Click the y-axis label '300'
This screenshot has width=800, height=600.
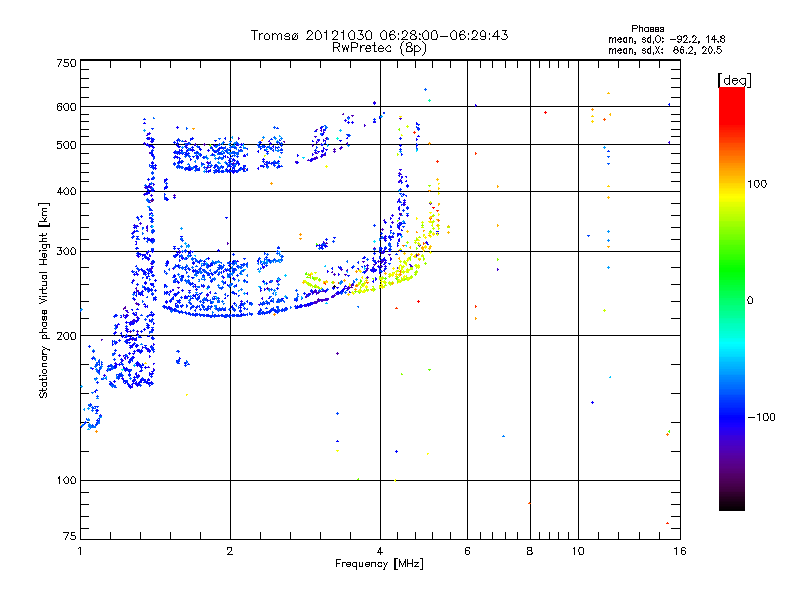tap(66, 251)
